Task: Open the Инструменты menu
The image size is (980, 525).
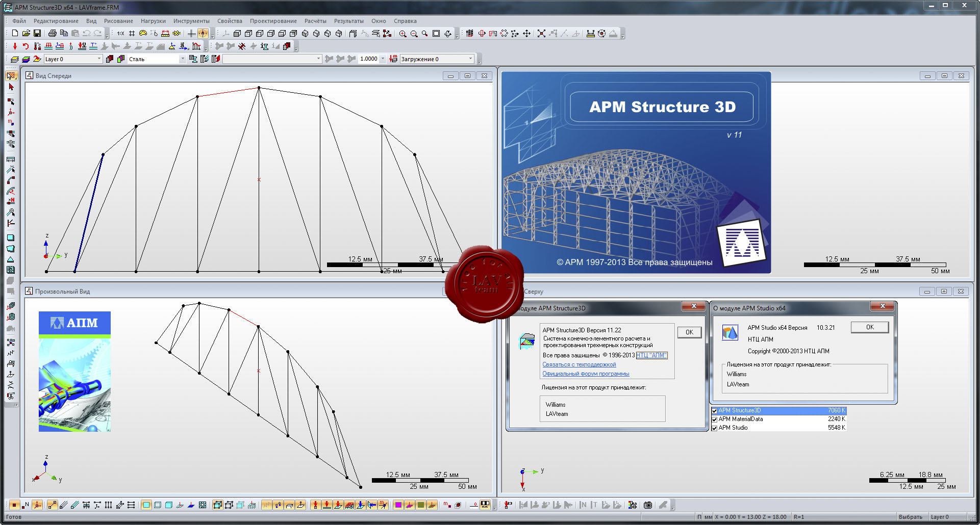Action: 191,21
